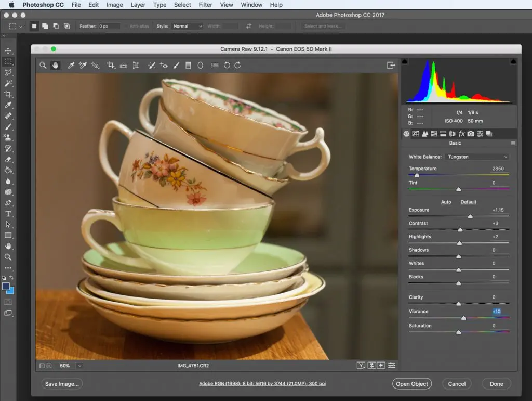Viewport: 532px width, 401px height.
Task: Rotate image 90° clockwise
Action: [237, 65]
